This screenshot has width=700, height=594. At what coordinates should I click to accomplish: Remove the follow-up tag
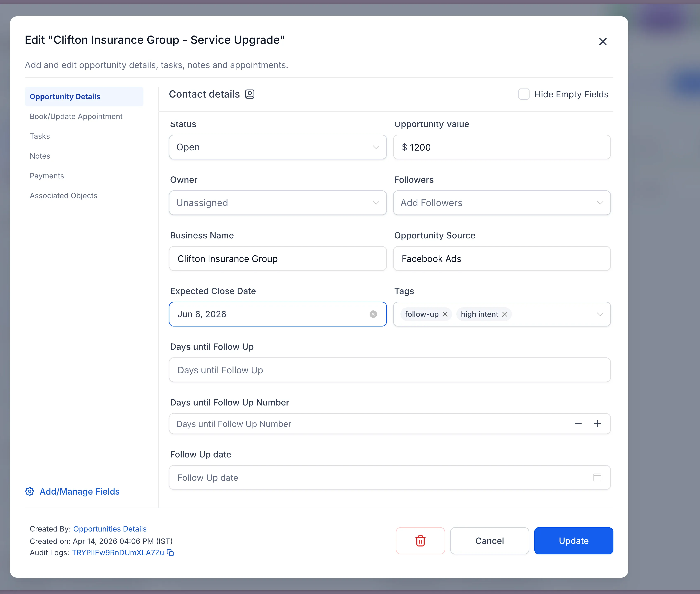445,314
